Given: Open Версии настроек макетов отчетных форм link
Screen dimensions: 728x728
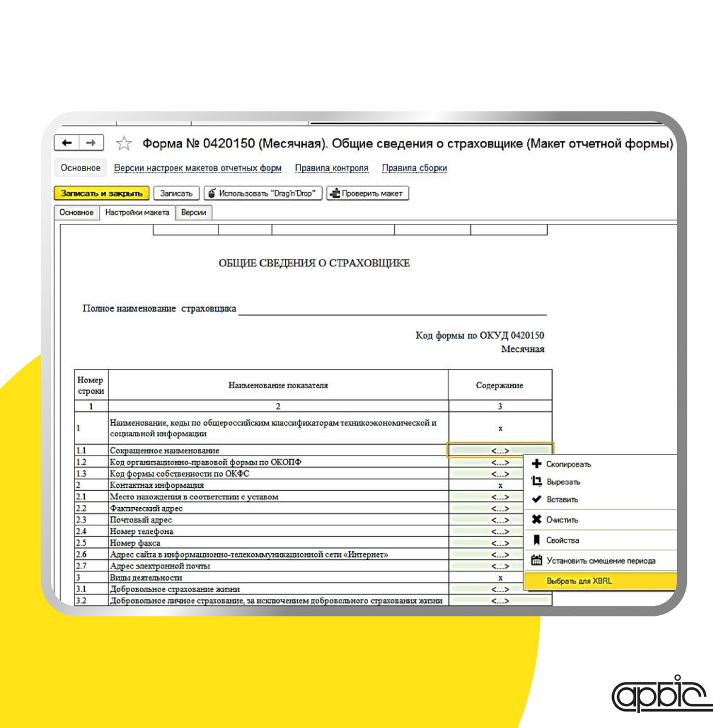Looking at the screenshot, I should click(x=198, y=168).
